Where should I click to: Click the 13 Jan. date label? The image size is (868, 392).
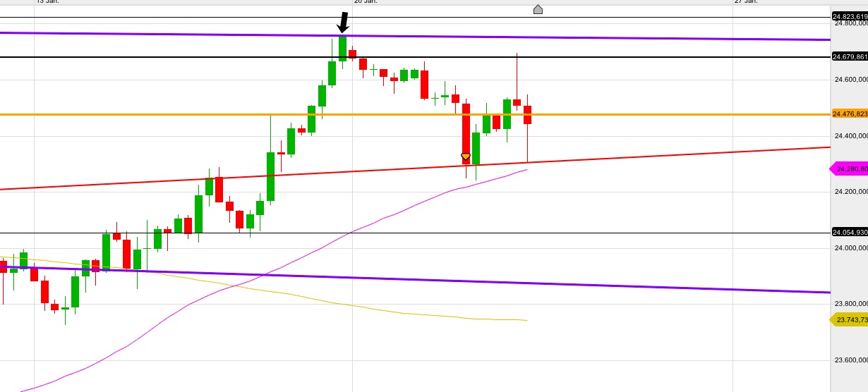click(x=47, y=2)
